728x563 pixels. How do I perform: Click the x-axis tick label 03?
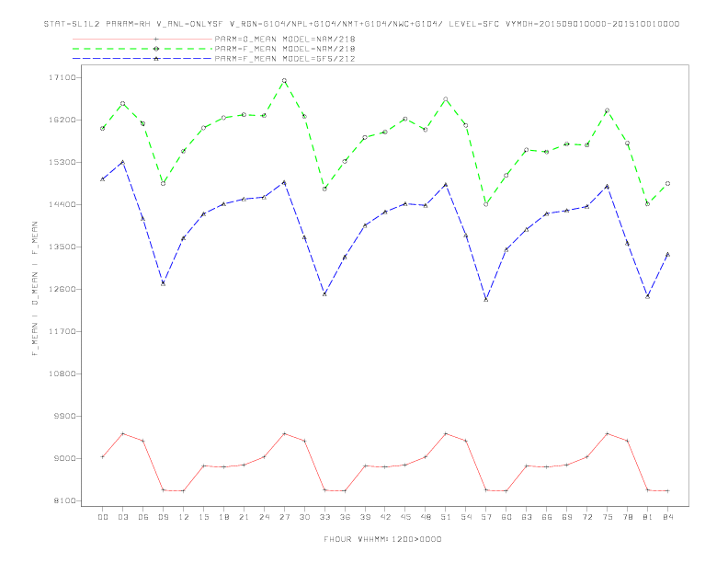[122, 517]
